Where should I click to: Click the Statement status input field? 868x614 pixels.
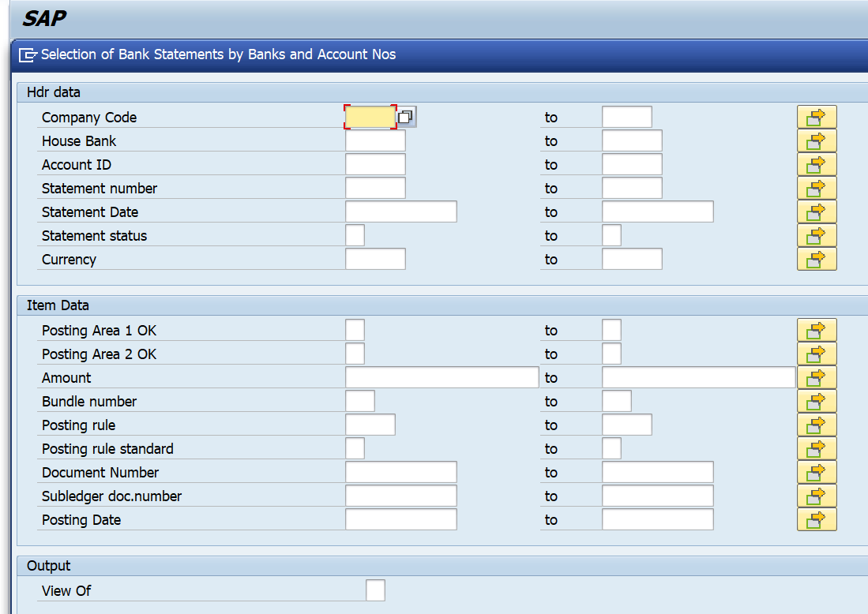pyautogui.click(x=354, y=234)
